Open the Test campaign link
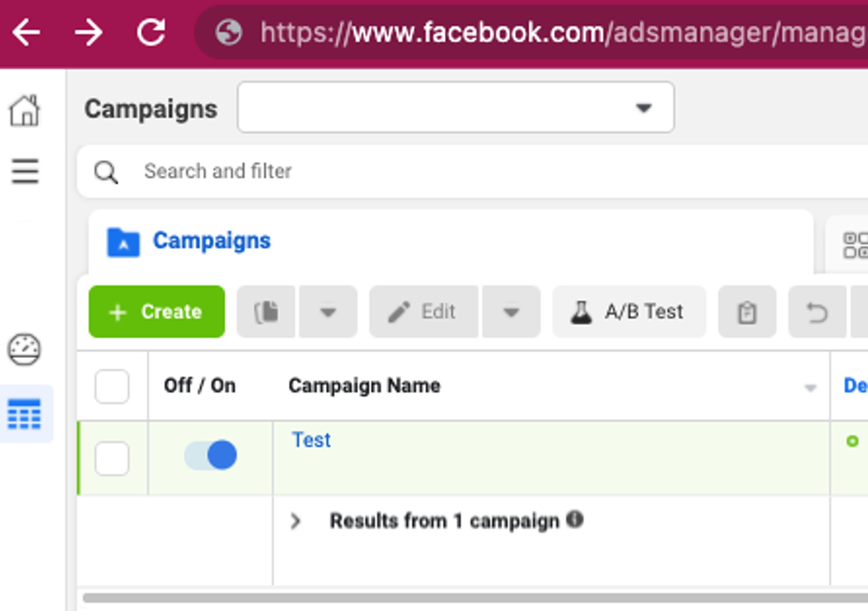The width and height of the screenshot is (868, 611). click(x=311, y=440)
